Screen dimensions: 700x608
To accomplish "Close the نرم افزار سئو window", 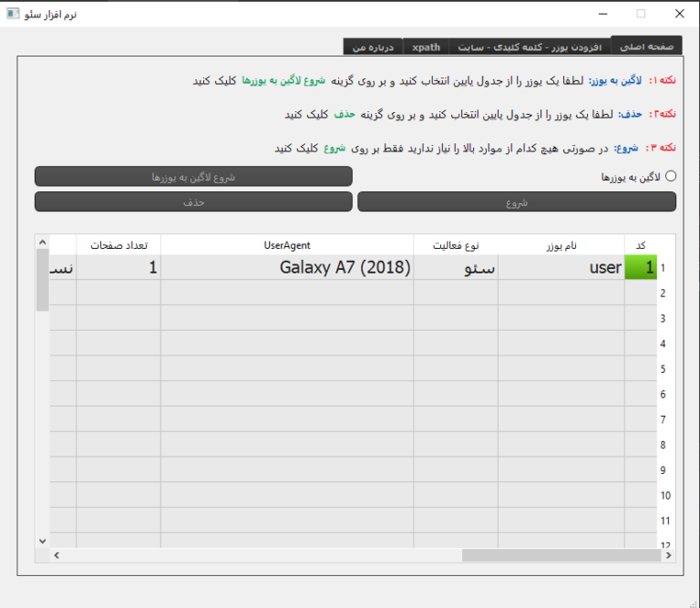I will tap(679, 14).
